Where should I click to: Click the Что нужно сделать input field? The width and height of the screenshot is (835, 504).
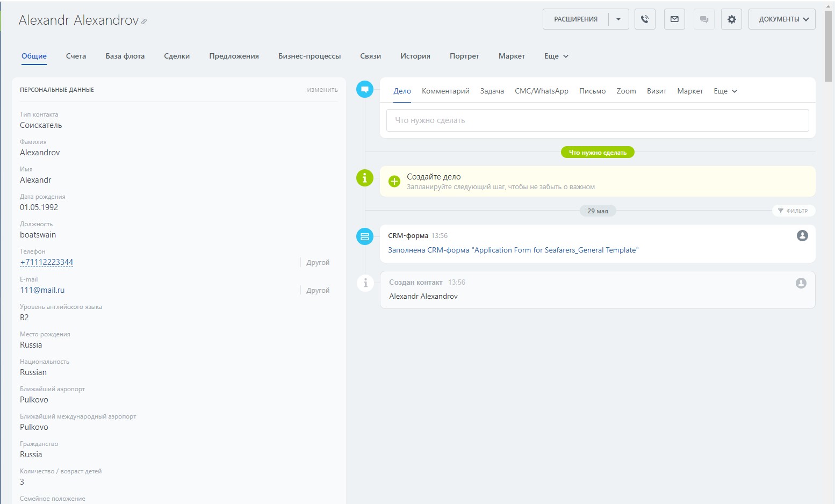click(597, 120)
